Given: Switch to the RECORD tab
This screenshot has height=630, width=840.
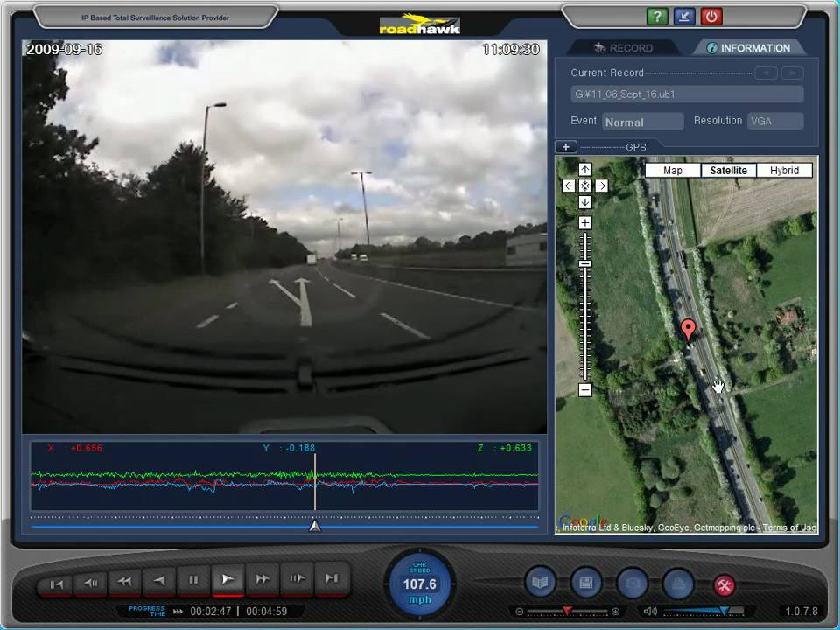Looking at the screenshot, I should (622, 48).
